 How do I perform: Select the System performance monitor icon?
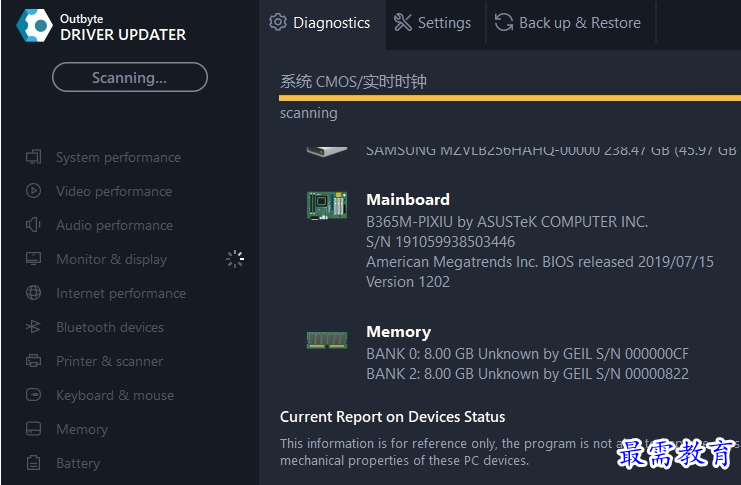coord(34,157)
